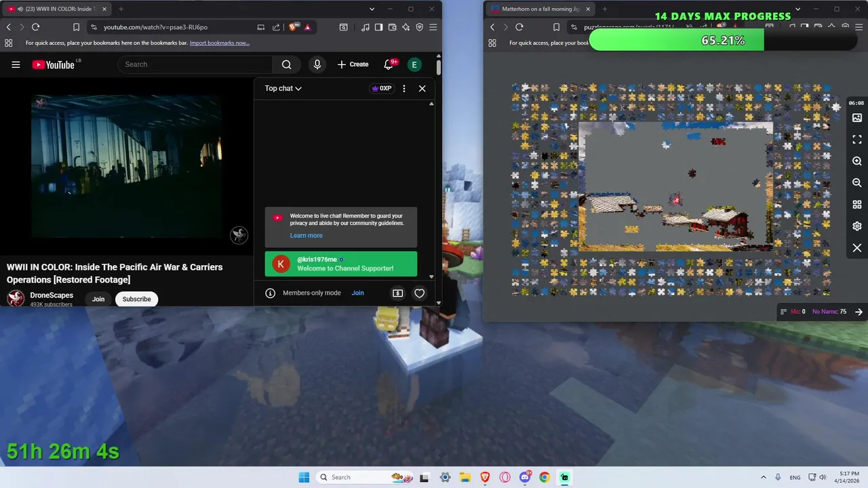Close the puzzle with X icon
868x488 pixels.
[x=857, y=248]
